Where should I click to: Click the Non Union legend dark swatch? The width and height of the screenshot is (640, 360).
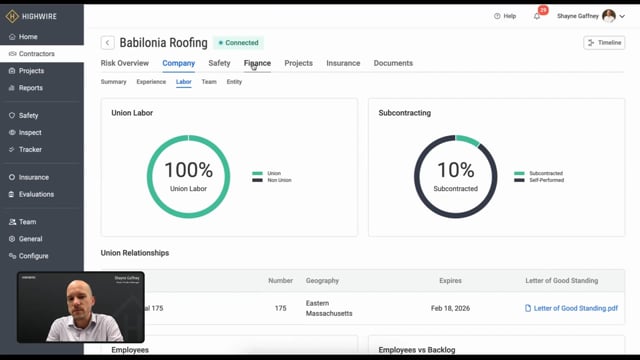coord(257,180)
